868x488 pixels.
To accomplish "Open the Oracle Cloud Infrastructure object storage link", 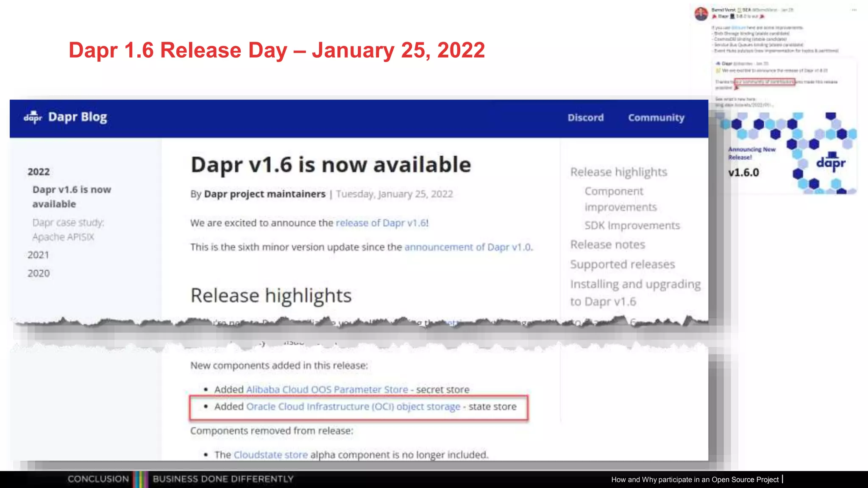I will (353, 407).
